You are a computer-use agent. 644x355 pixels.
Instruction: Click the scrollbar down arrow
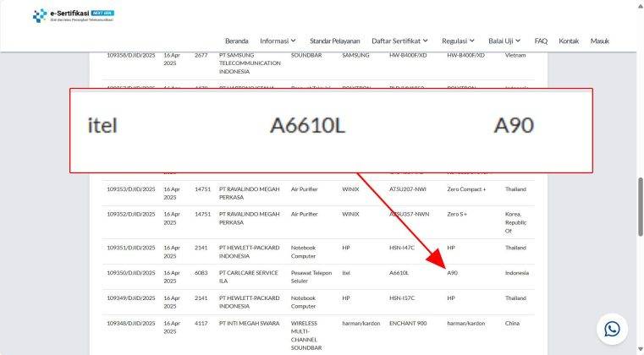(640, 350)
